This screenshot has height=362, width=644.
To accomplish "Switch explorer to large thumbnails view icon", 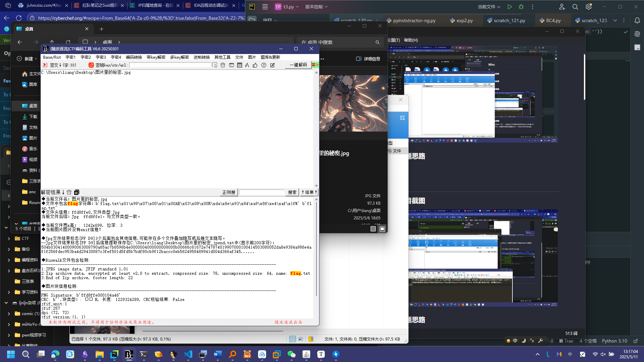I will pyautogui.click(x=382, y=229).
